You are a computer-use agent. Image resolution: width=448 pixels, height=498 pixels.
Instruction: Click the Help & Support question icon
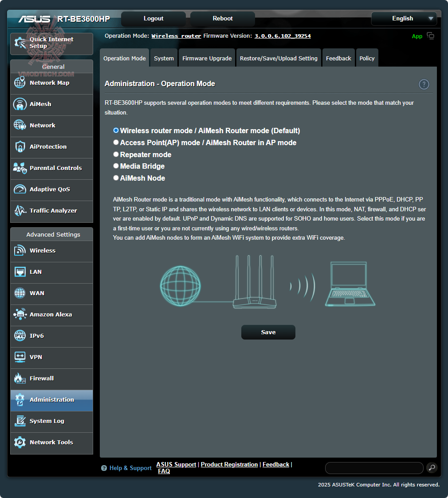[104, 468]
